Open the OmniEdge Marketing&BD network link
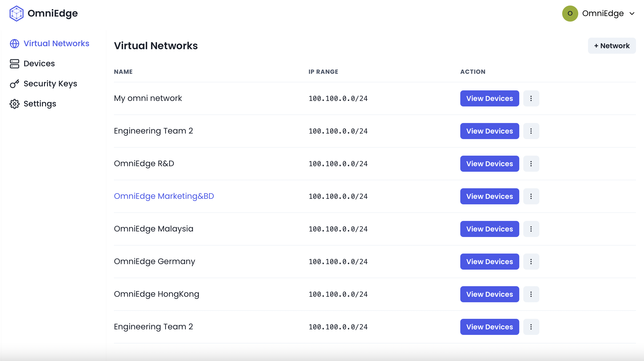 164,196
